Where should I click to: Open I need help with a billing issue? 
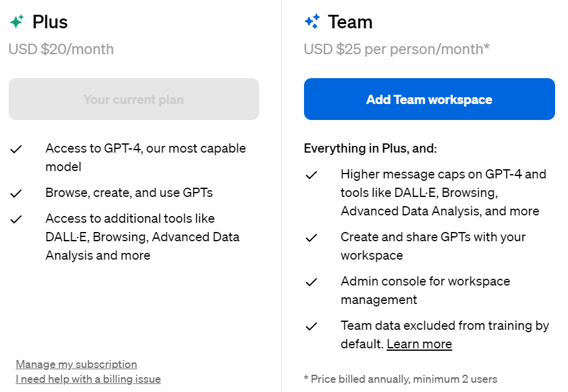[x=88, y=379]
